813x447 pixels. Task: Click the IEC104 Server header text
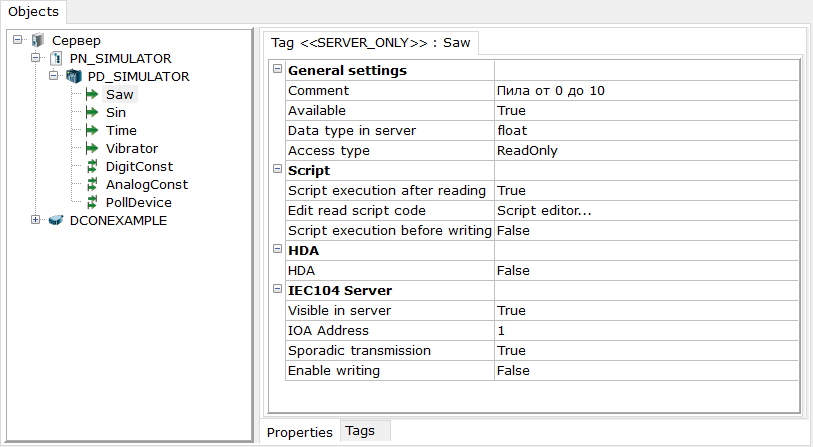tap(340, 290)
